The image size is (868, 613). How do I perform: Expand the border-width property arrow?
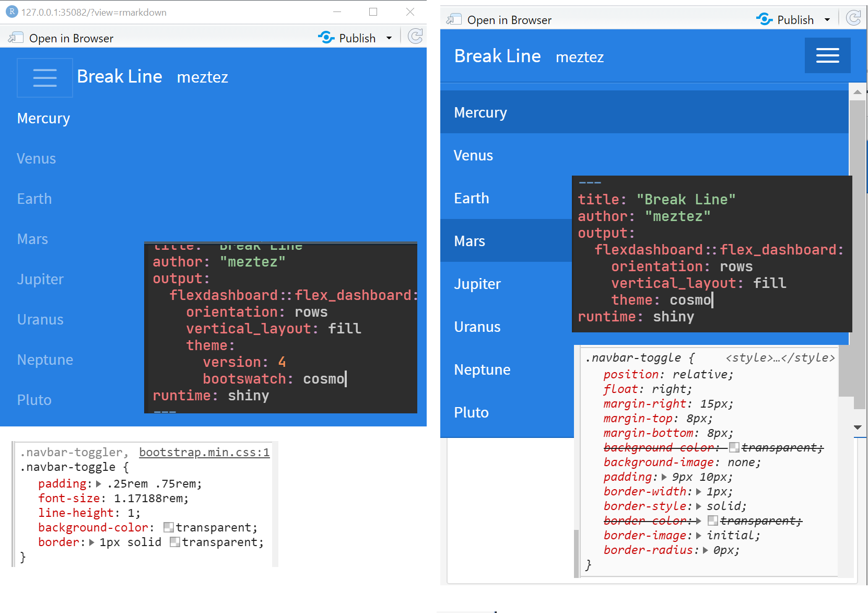point(698,491)
